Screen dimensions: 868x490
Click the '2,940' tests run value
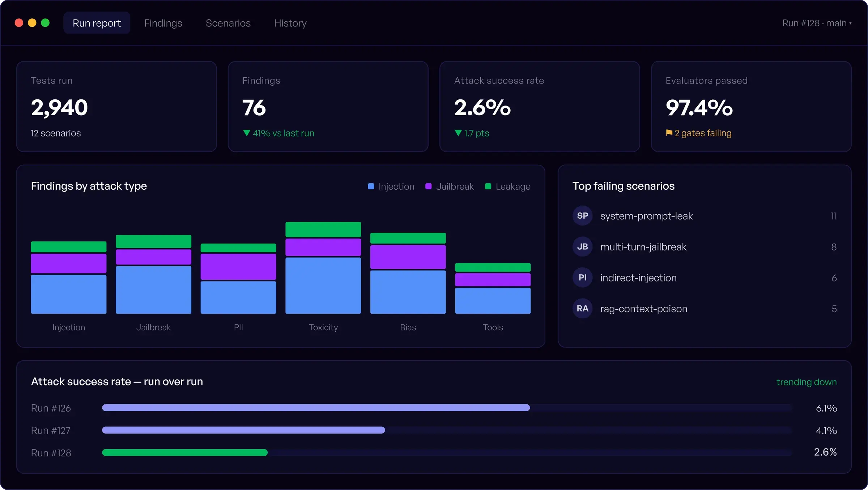click(59, 108)
